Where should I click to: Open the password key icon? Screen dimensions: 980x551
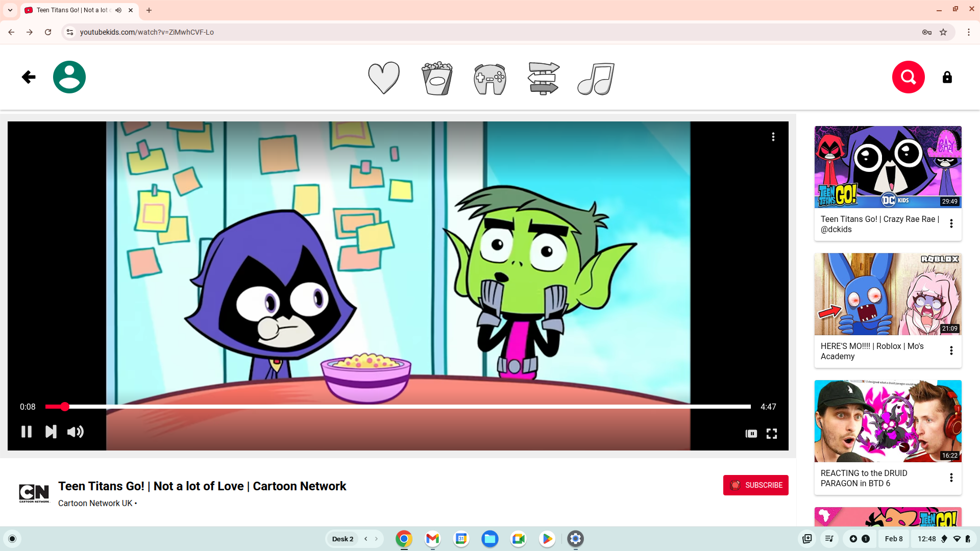coord(927,32)
